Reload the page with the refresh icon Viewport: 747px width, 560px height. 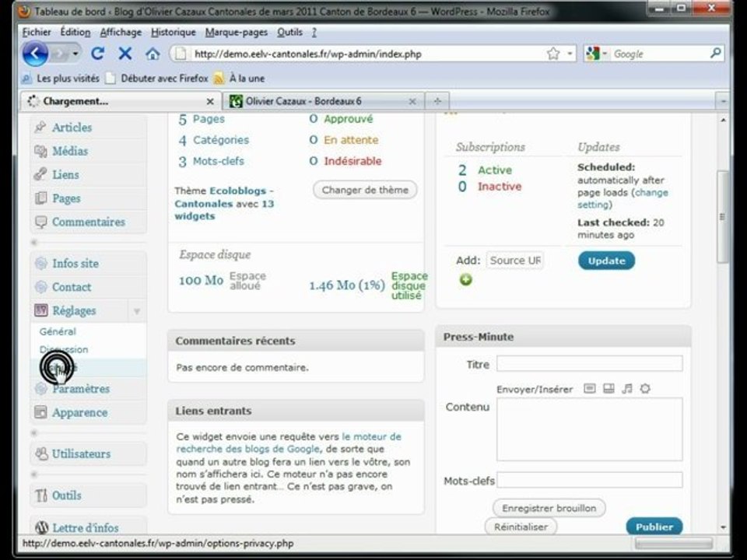click(98, 54)
